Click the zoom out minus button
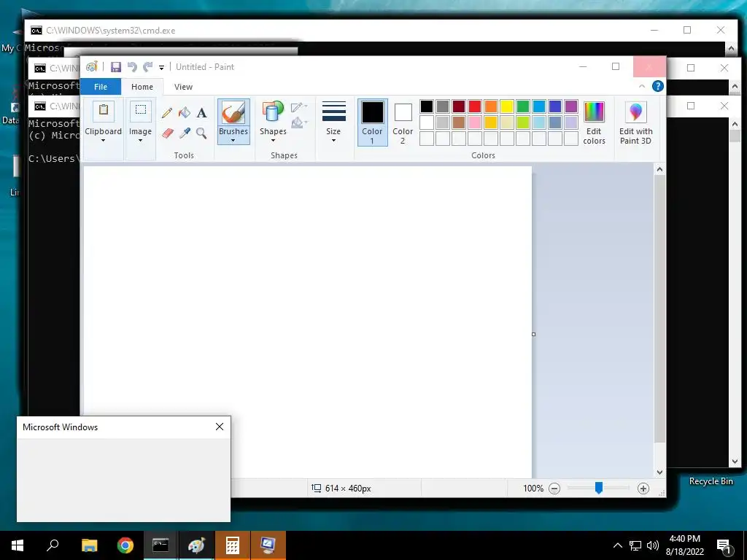This screenshot has height=560, width=747. coord(554,488)
